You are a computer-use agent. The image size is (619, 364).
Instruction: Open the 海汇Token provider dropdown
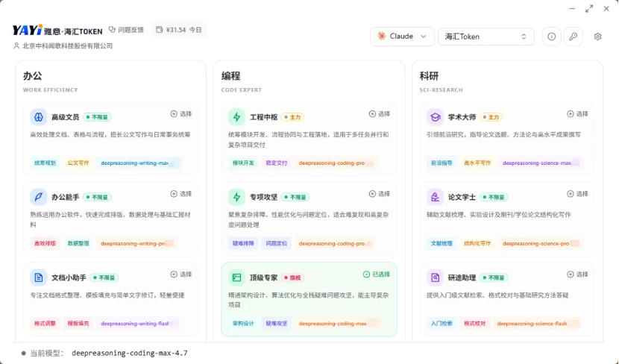tap(486, 37)
